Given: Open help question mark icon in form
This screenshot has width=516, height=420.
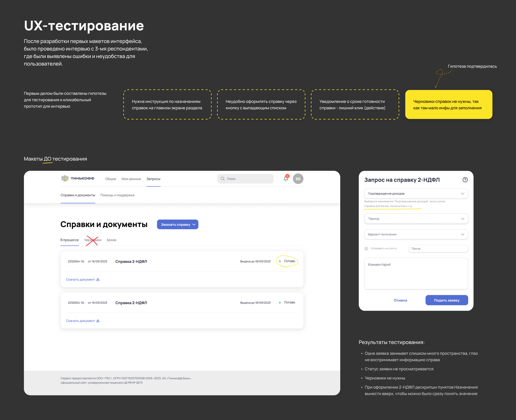Looking at the screenshot, I should pyautogui.click(x=465, y=180).
